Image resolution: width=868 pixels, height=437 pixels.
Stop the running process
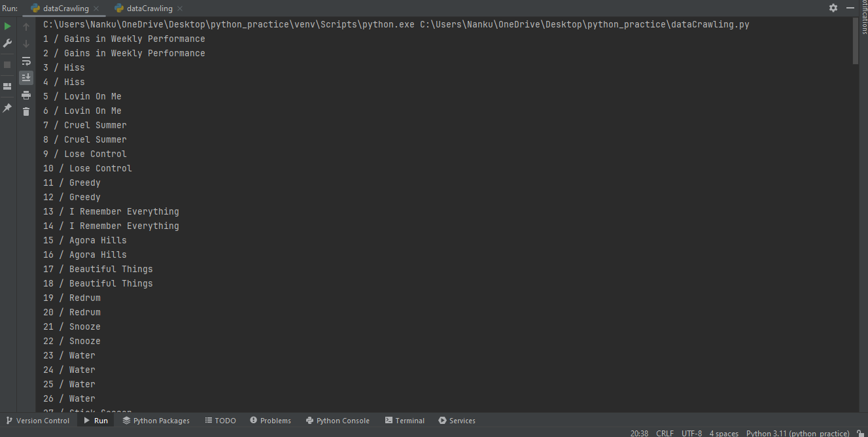7,64
